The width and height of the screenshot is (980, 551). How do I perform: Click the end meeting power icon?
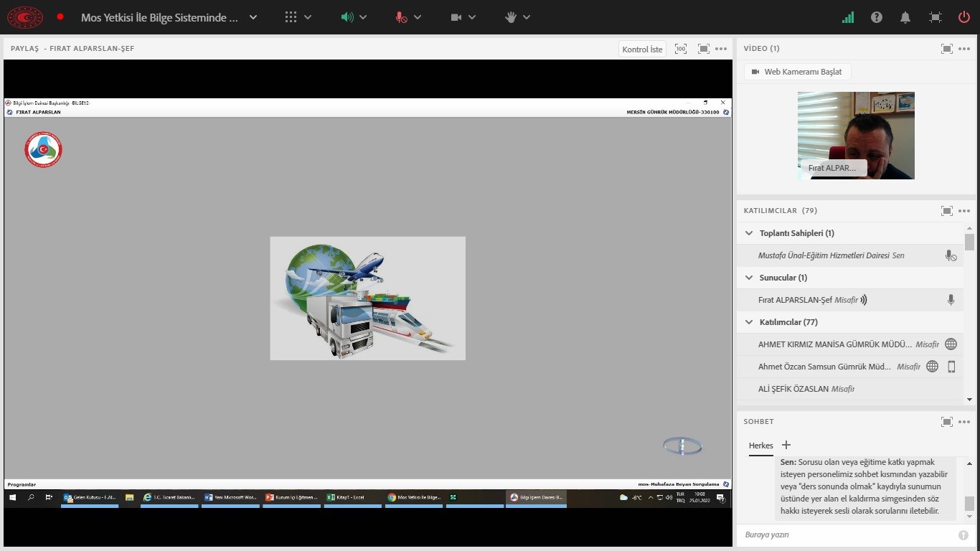[964, 17]
